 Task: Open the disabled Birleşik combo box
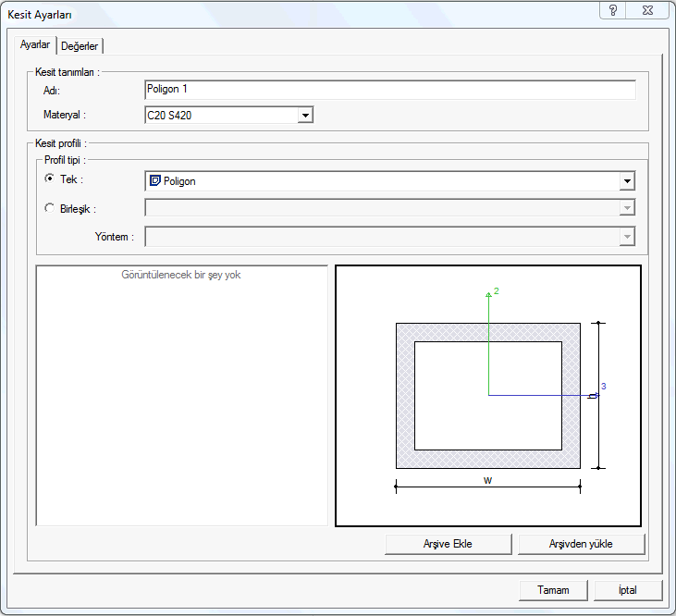(x=389, y=208)
